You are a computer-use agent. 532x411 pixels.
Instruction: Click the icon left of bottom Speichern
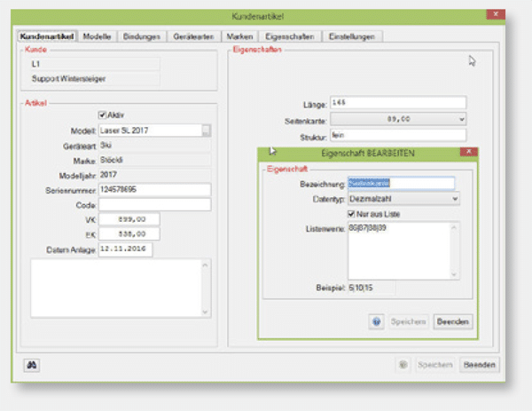pyautogui.click(x=403, y=365)
